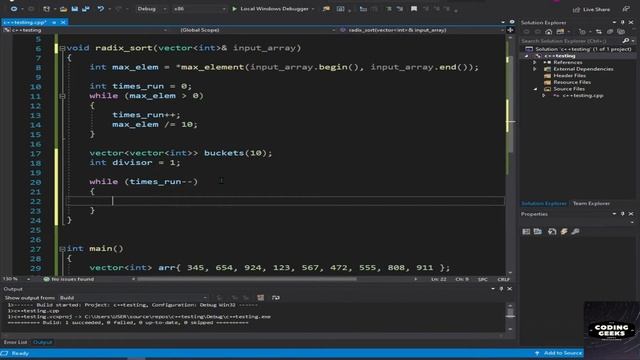Collapse the int main() function fold

point(62,249)
